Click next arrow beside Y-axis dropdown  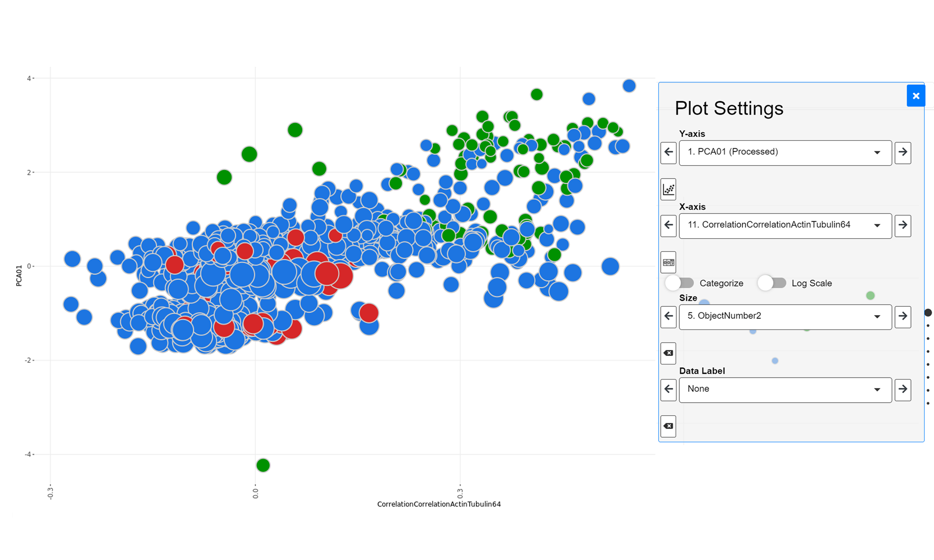tap(903, 152)
